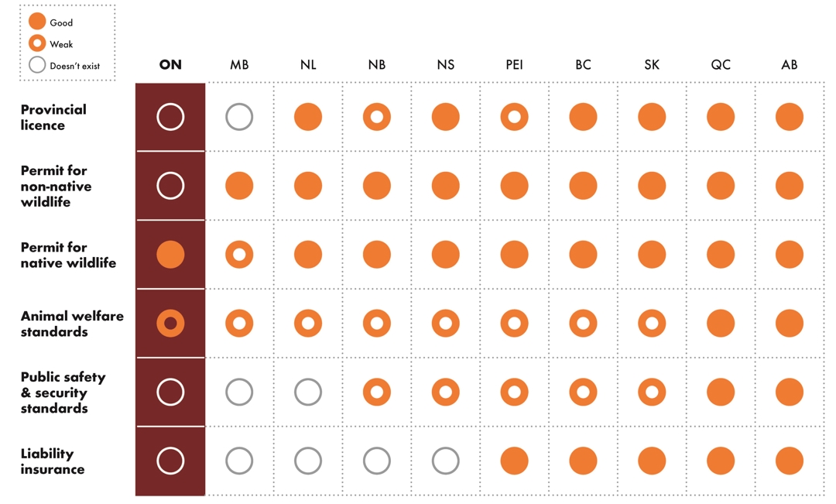836x504 pixels.
Task: Click NB Provincial licence weak ring icon
Action: coord(377,117)
